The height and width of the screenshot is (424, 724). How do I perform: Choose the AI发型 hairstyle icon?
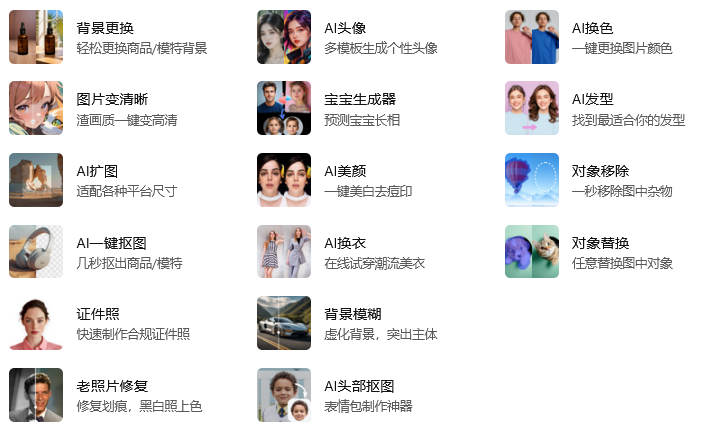pyautogui.click(x=532, y=108)
